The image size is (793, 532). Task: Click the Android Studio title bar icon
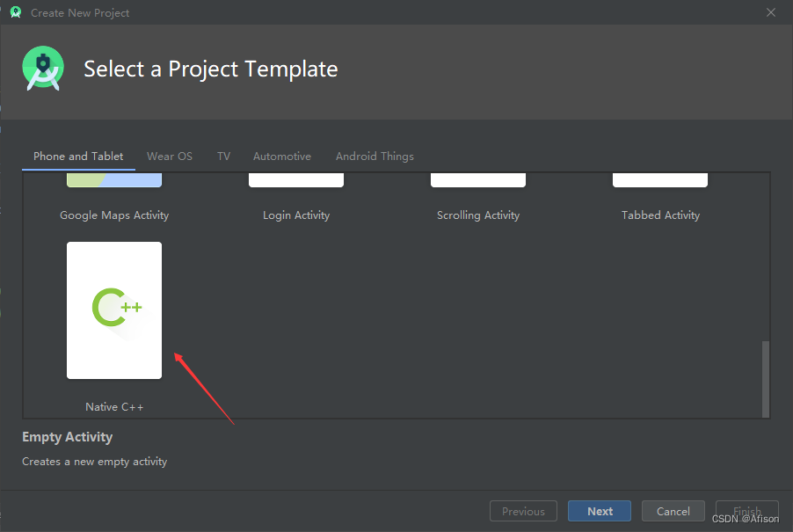16,12
